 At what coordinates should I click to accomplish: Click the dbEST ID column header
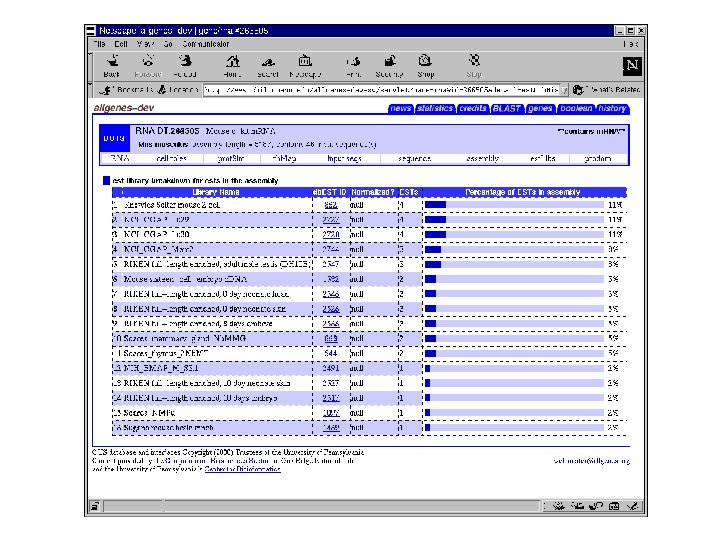click(x=329, y=192)
